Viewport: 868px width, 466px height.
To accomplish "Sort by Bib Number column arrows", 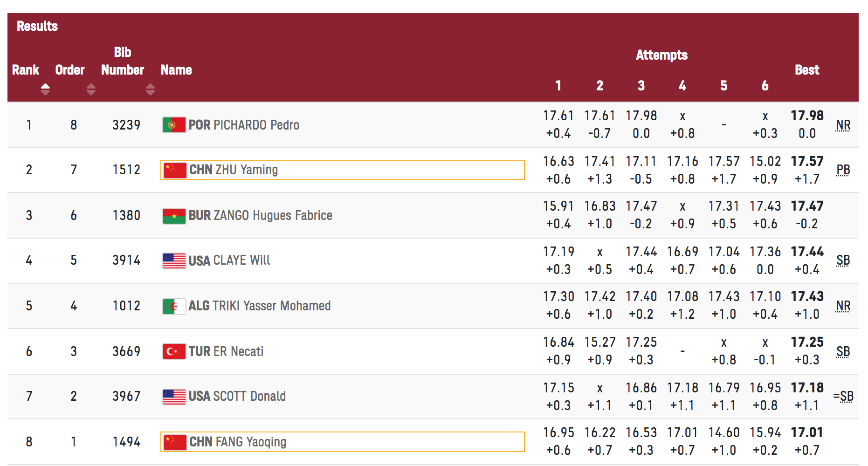I will (x=150, y=89).
